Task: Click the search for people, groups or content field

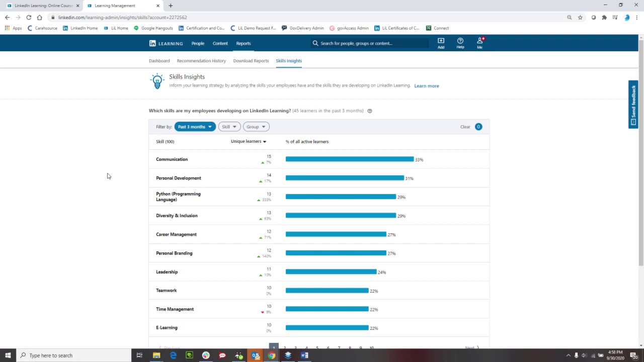Action: [370, 43]
